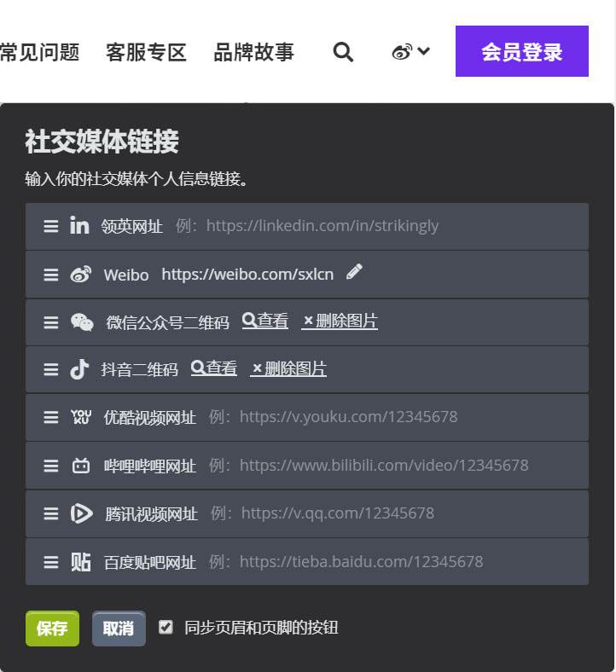Click the Douyin icon in the 抖音二维码 row
616x672 pixels.
[79, 369]
